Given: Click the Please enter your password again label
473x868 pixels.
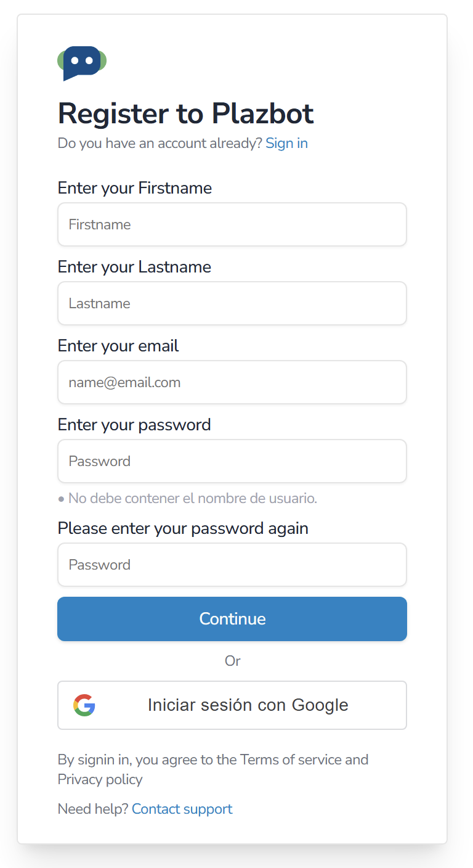Looking at the screenshot, I should [182, 528].
